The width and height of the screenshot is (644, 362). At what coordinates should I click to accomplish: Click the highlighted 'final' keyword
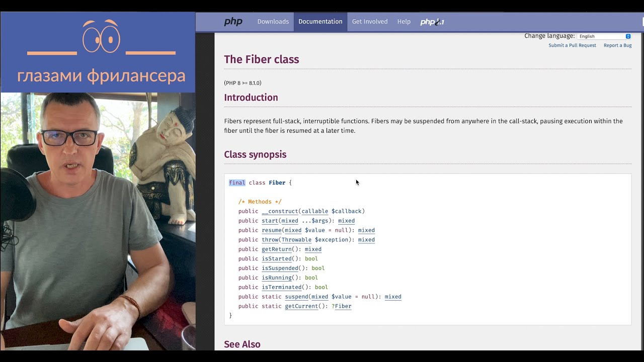point(237,183)
